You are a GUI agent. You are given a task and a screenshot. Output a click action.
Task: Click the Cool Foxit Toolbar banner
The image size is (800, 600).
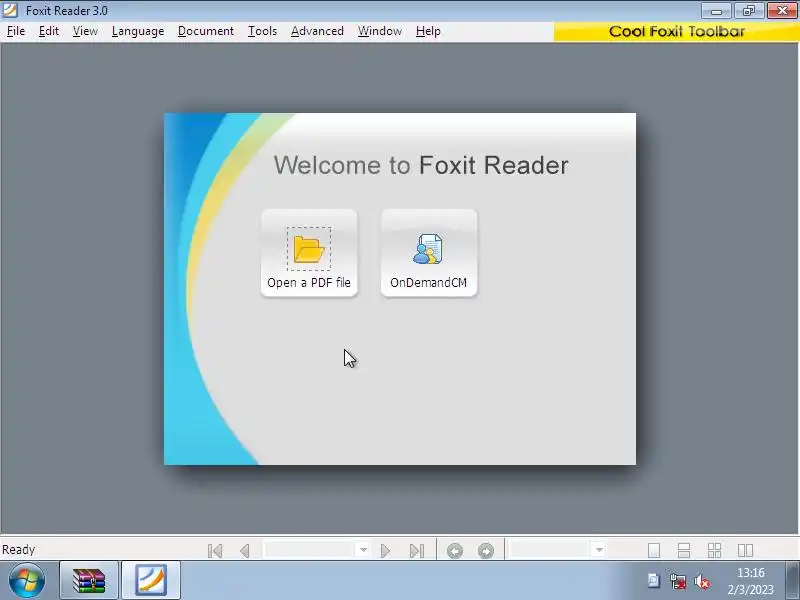coord(677,32)
